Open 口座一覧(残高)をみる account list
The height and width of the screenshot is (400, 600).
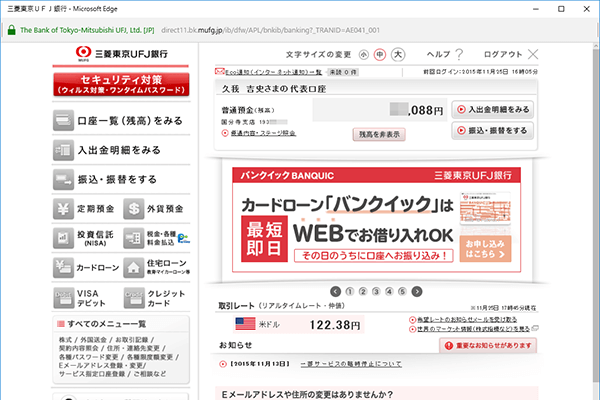(121, 121)
